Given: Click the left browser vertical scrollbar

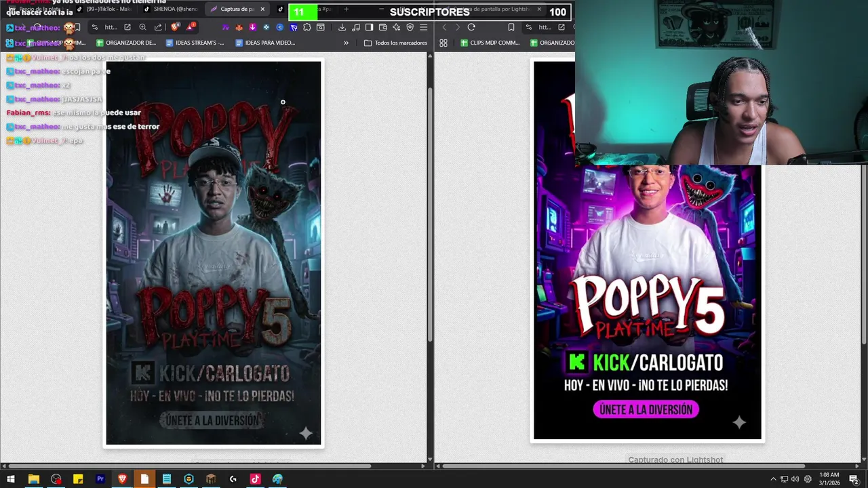Looking at the screenshot, I should [430, 213].
